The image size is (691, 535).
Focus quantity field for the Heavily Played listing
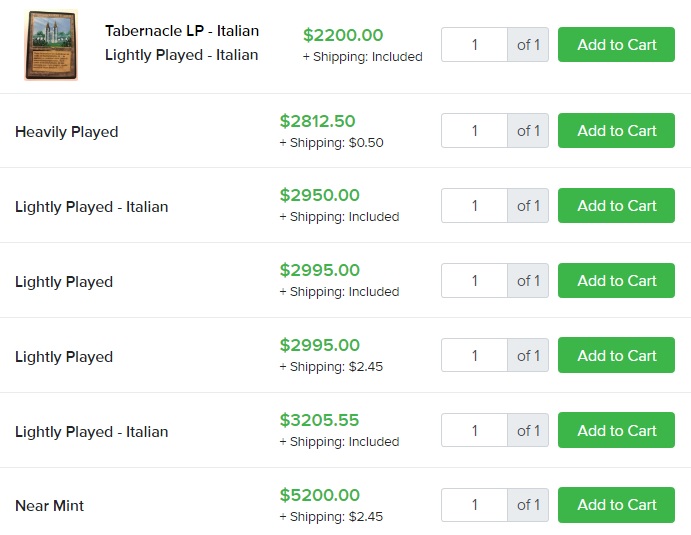475,131
